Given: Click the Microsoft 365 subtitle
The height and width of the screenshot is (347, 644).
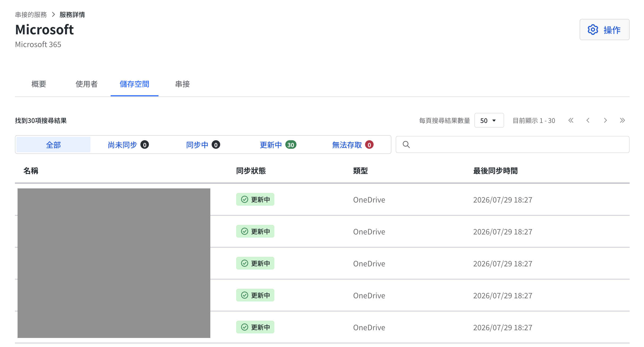Looking at the screenshot, I should pyautogui.click(x=38, y=44).
